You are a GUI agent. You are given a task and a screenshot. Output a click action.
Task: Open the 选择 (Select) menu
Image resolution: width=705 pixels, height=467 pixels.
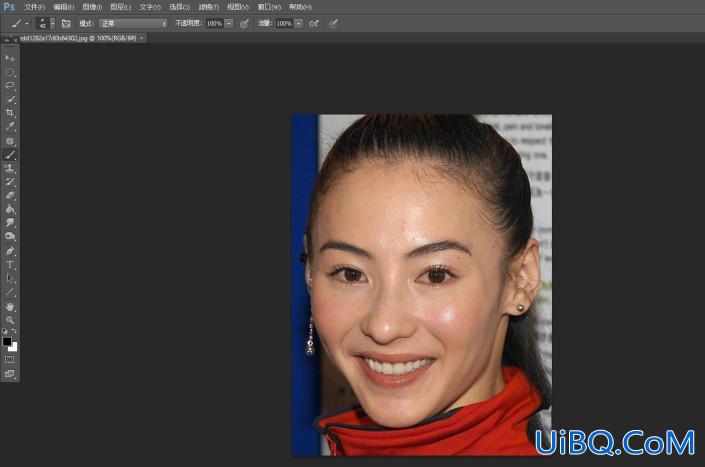[x=179, y=7]
